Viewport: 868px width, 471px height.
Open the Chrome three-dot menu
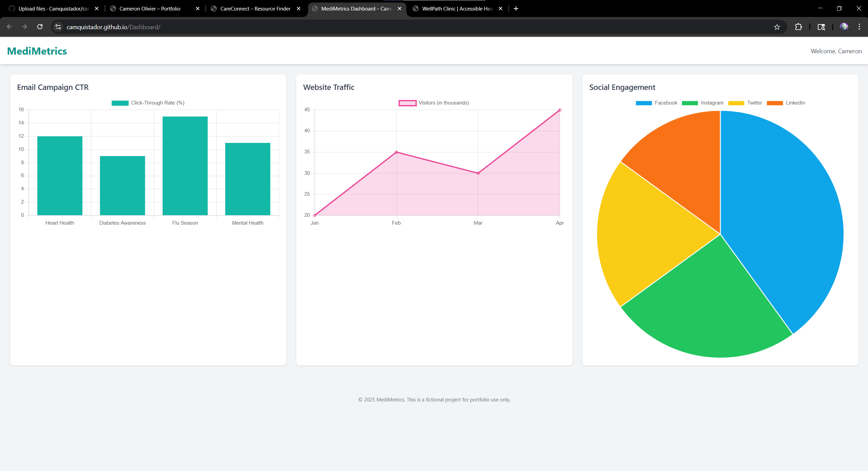[x=859, y=27]
